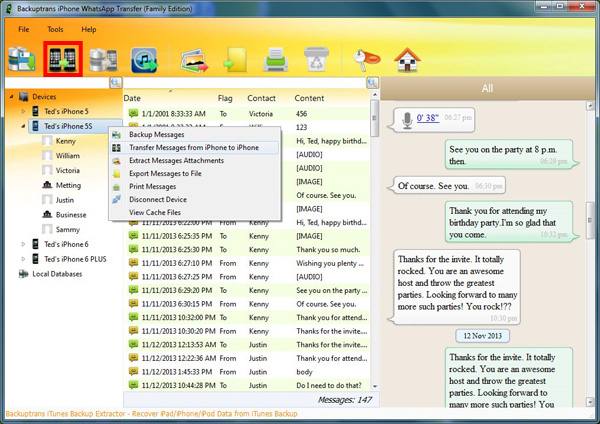The image size is (600, 424).
Task: Choose View Cache Files option
Action: point(195,212)
